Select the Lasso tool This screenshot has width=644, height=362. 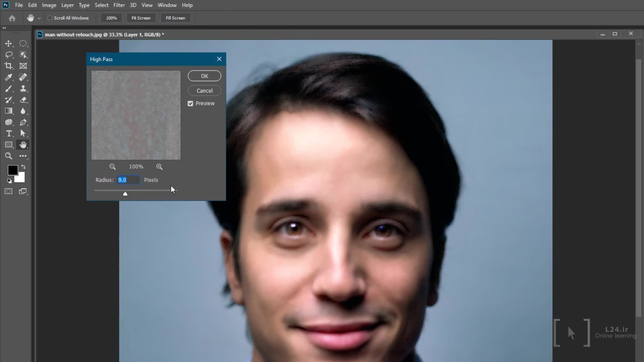9,55
